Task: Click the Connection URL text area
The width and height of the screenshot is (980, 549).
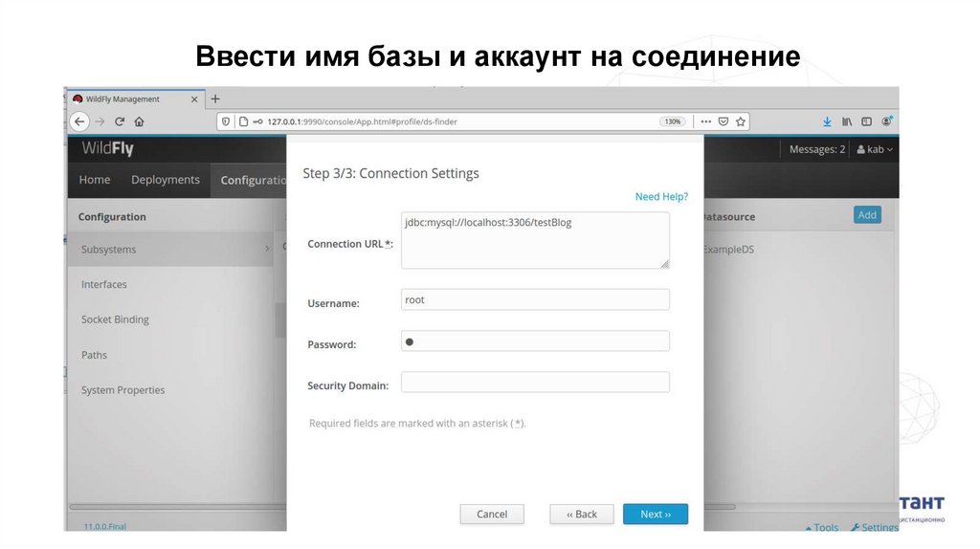Action: [x=535, y=240]
